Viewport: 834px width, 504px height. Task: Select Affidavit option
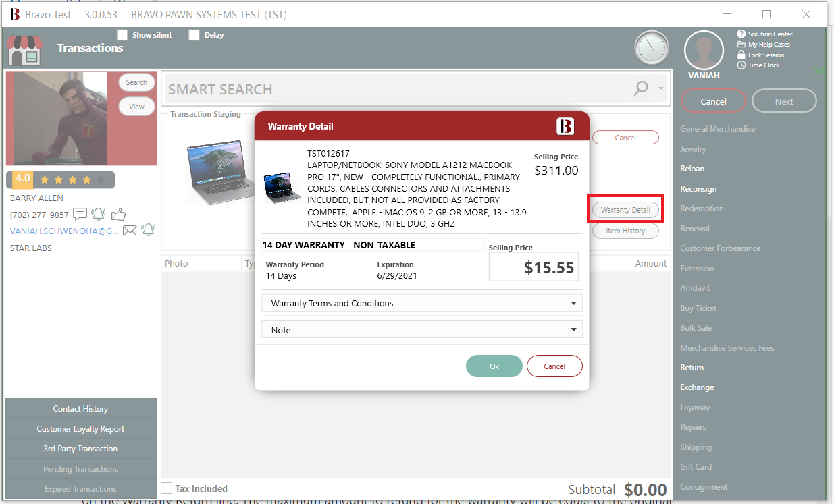[695, 288]
